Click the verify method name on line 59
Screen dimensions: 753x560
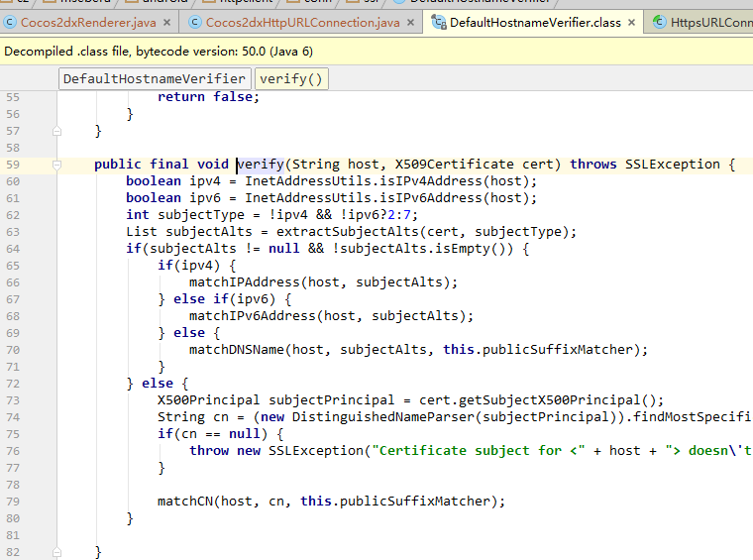pos(261,165)
